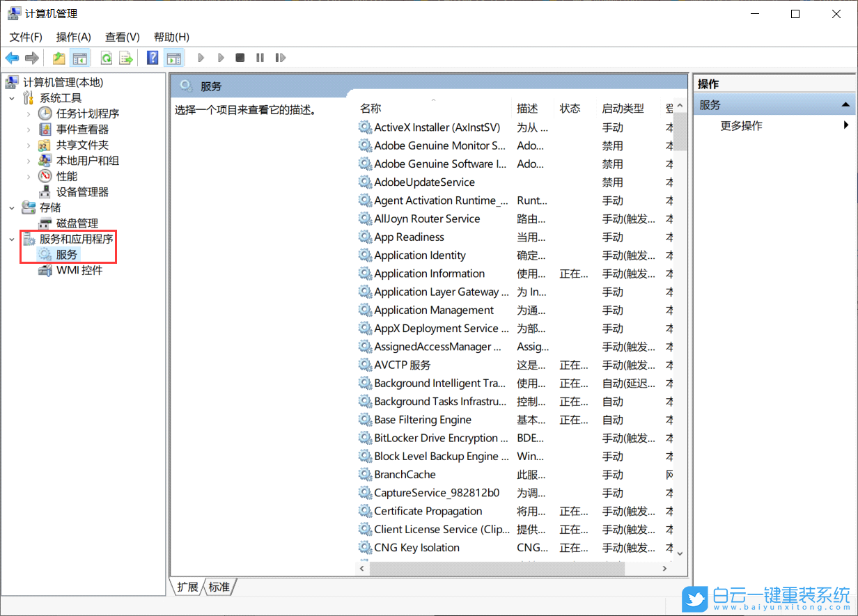Click the Show/Hide Action Pane icon

(173, 57)
